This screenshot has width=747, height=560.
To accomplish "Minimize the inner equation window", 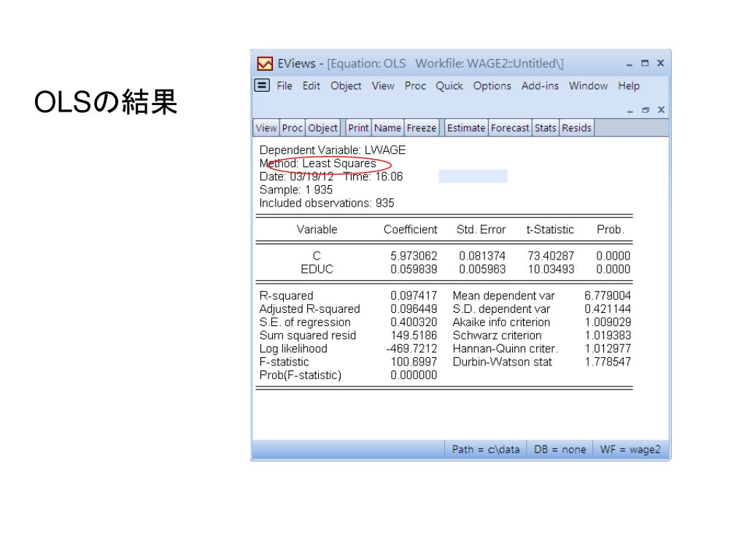I will click(630, 111).
